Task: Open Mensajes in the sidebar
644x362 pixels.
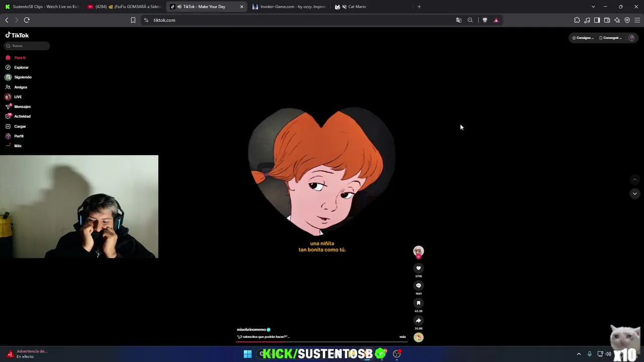Action: 18,107
